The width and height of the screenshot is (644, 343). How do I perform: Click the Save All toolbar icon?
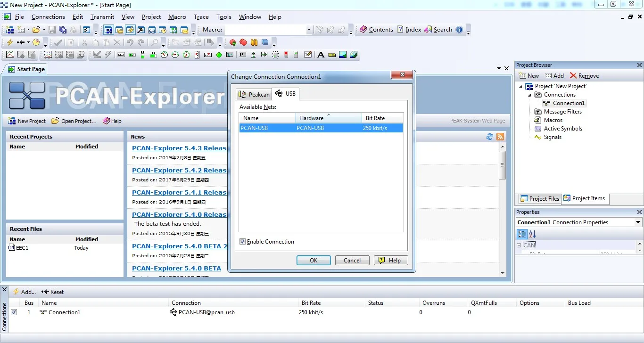pyautogui.click(x=62, y=30)
